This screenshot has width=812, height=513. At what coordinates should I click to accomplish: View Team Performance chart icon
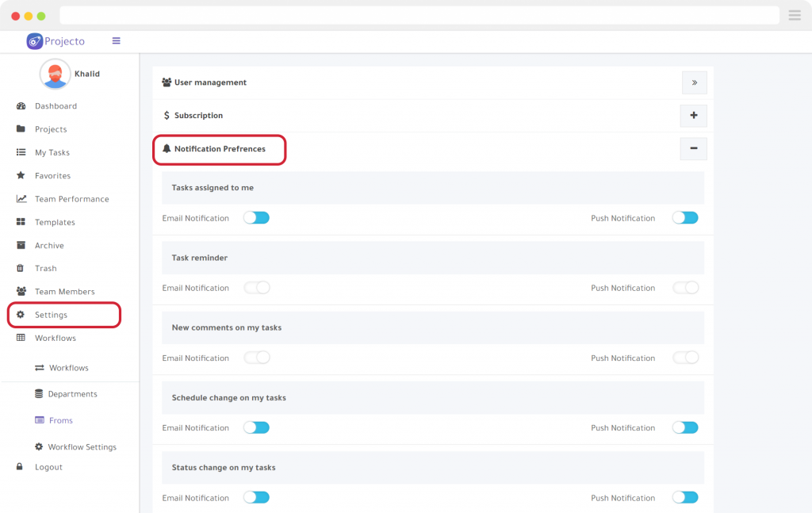20,198
